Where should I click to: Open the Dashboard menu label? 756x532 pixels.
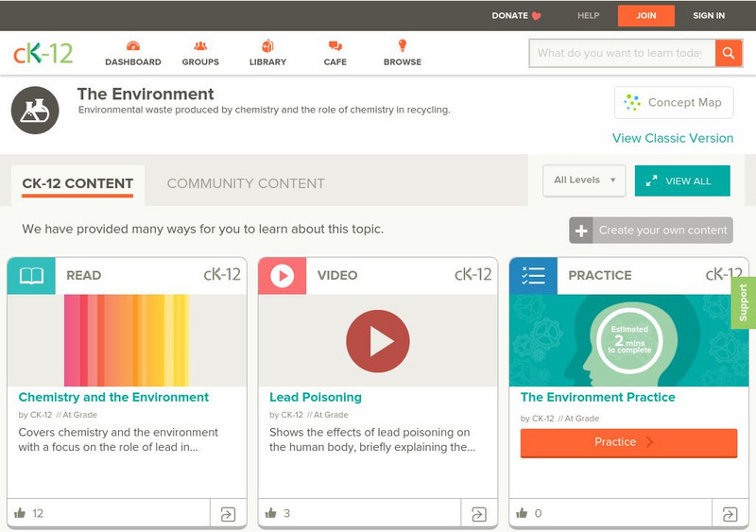tap(133, 62)
